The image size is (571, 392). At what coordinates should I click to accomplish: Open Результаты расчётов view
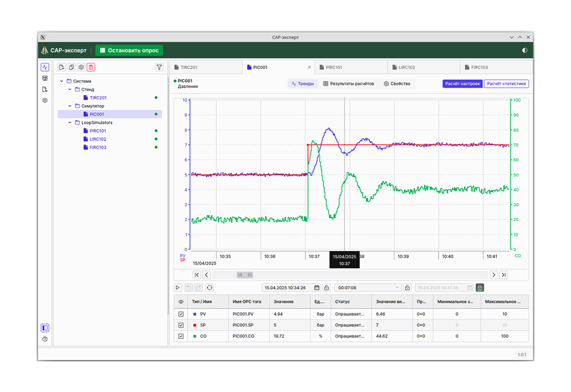click(348, 84)
